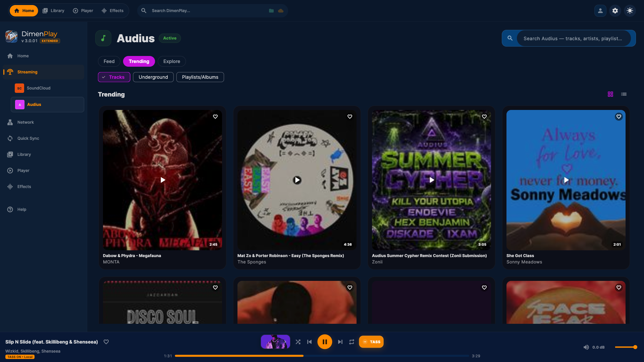Skip to next track
The image size is (644, 362).
point(340,342)
